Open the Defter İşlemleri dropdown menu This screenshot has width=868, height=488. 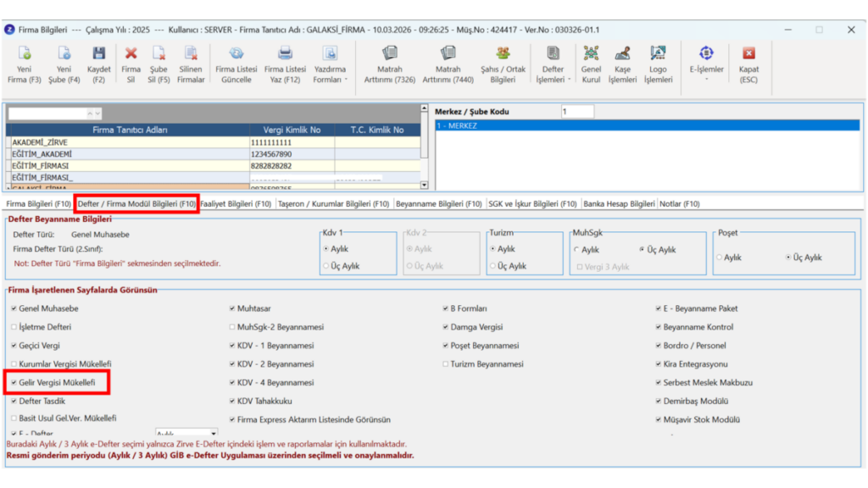click(553, 64)
